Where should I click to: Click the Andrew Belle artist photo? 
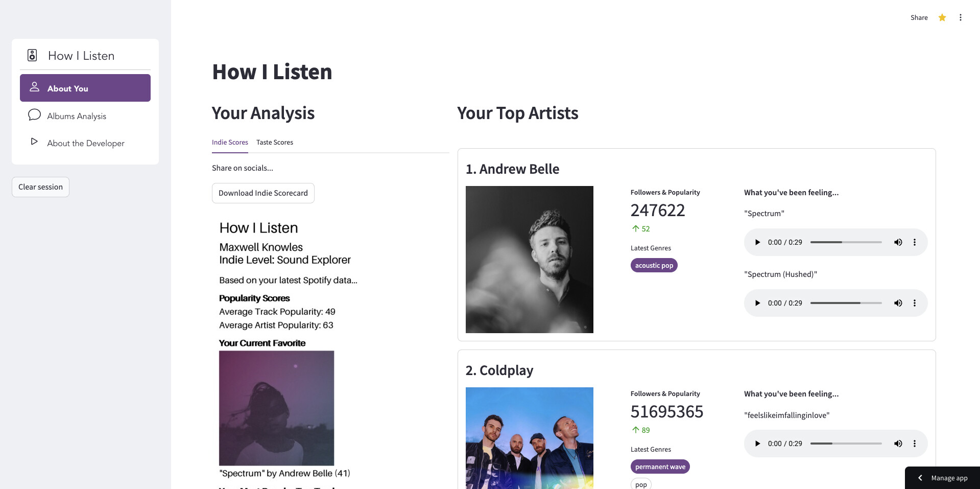click(529, 260)
